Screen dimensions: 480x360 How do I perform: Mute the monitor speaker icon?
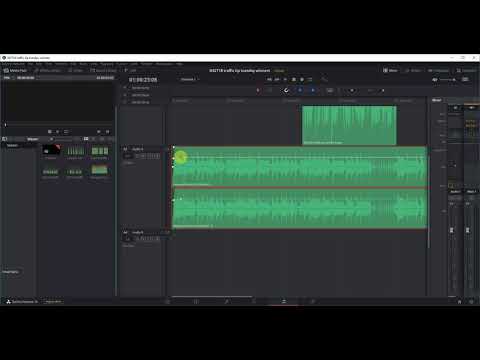coord(435,80)
